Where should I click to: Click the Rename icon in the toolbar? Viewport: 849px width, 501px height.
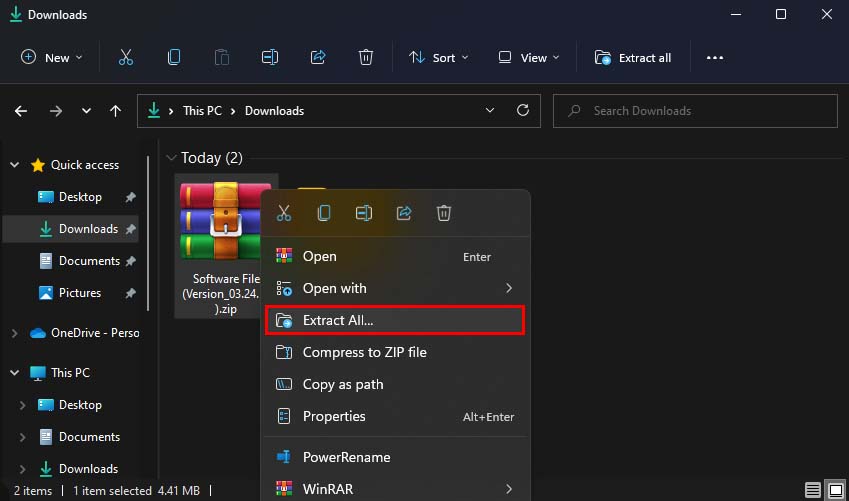pyautogui.click(x=270, y=58)
